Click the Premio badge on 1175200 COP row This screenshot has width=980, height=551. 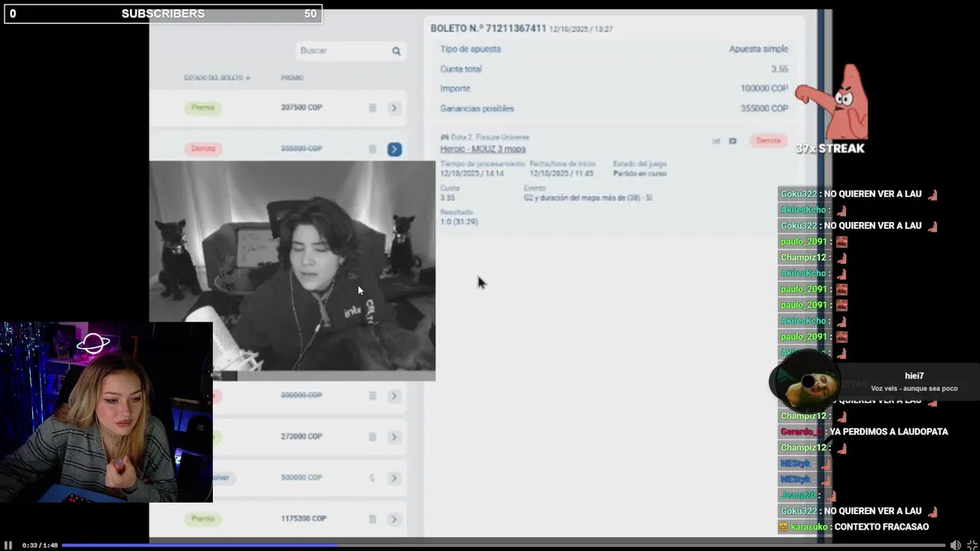click(x=203, y=519)
